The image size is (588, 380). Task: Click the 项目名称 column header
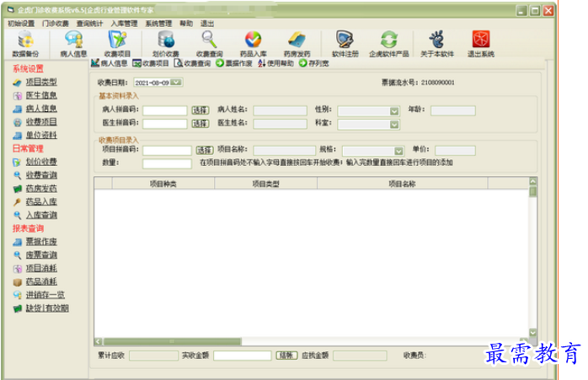point(402,184)
